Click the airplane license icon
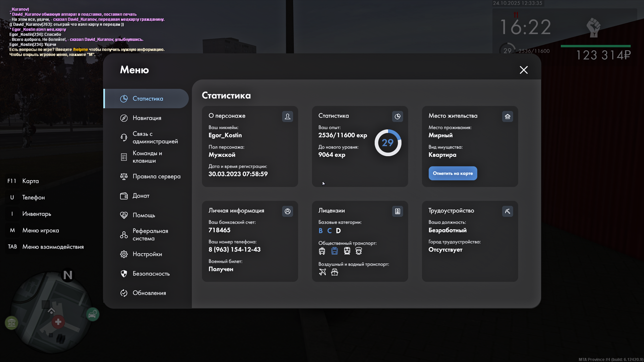Screen dimensions: 644x362 click(322, 272)
